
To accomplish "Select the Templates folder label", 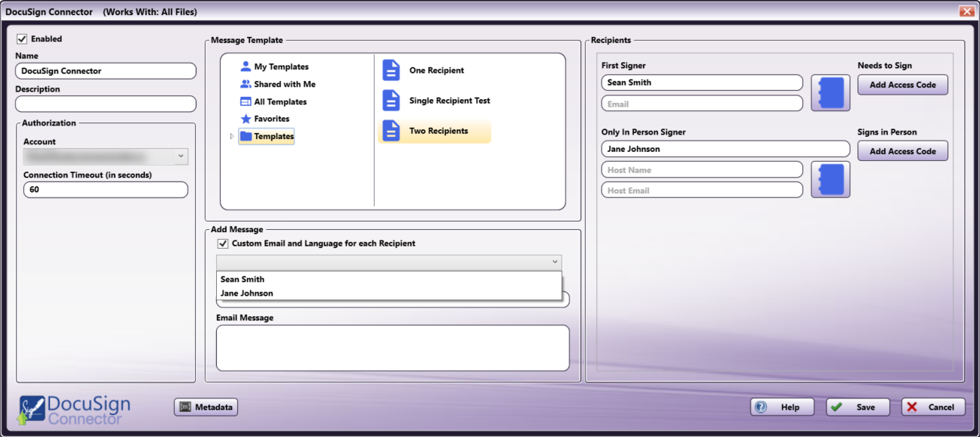I will coord(274,136).
